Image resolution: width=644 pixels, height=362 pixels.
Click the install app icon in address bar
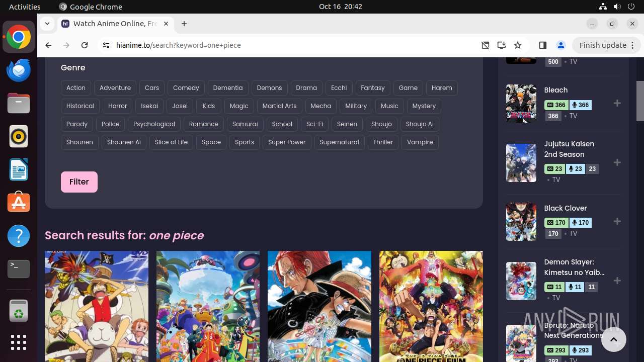501,45
